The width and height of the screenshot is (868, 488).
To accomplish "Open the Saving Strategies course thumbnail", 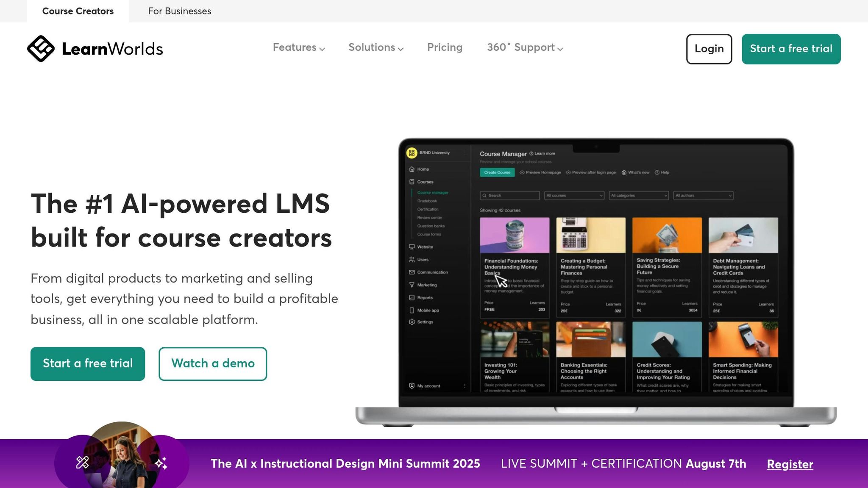I will click(667, 235).
